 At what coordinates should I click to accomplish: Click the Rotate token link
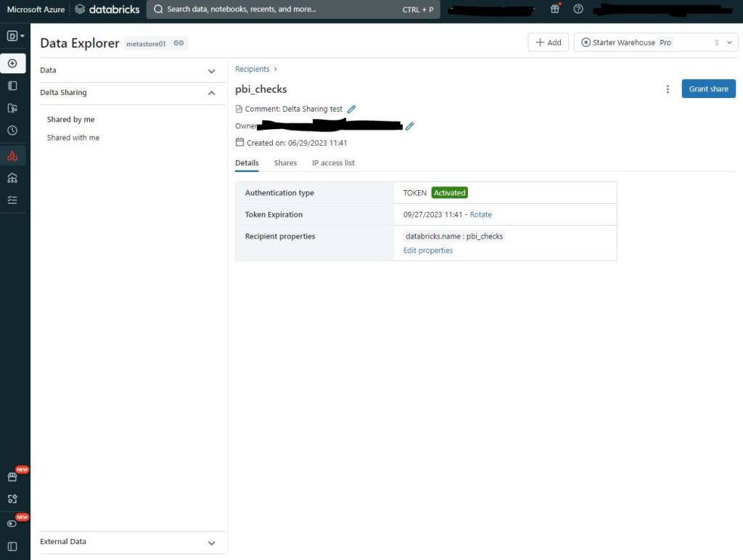pyautogui.click(x=480, y=215)
